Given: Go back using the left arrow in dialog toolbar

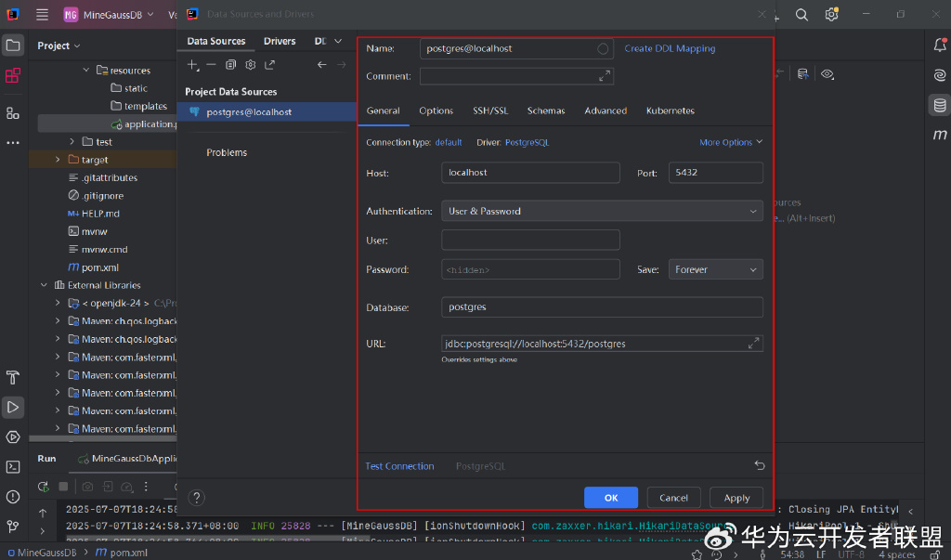Looking at the screenshot, I should click(x=321, y=65).
